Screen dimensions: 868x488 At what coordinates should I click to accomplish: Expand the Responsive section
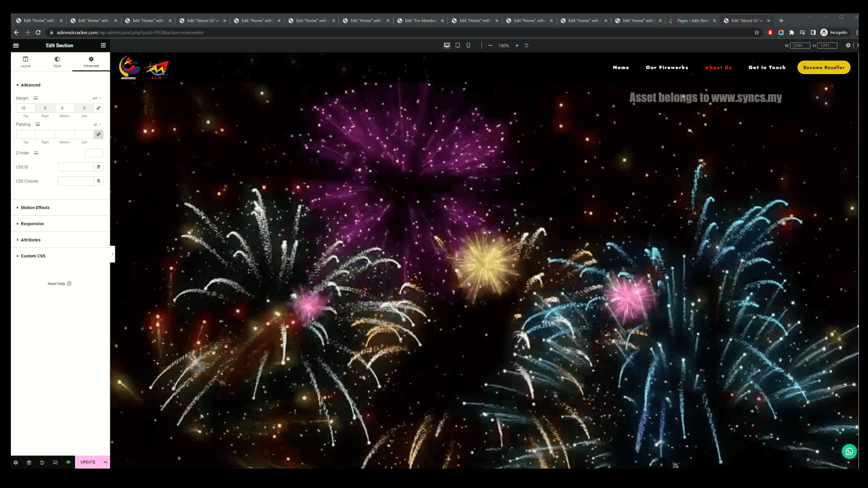pyautogui.click(x=60, y=224)
